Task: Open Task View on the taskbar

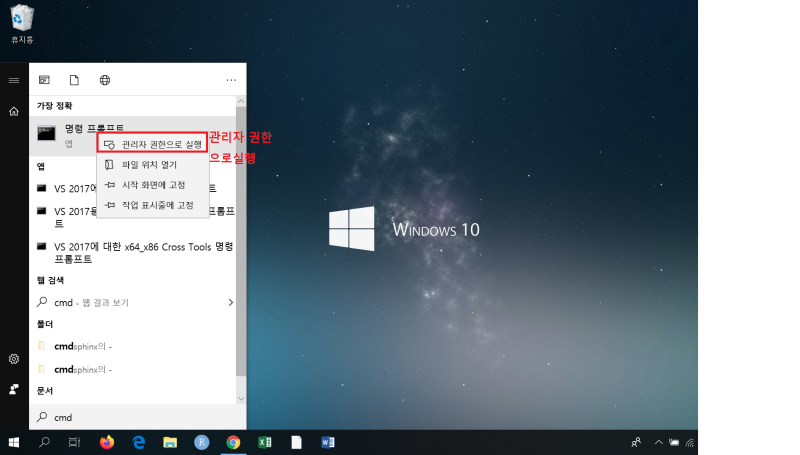Action: [74, 442]
